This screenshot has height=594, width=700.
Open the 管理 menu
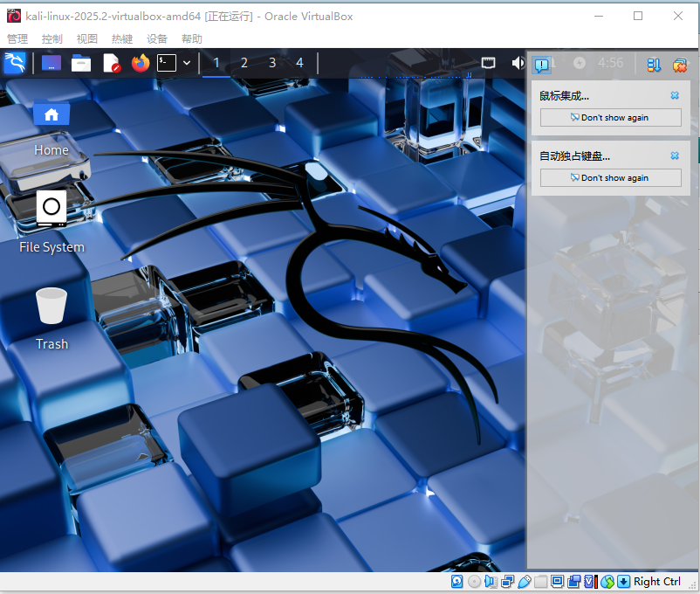coord(17,39)
